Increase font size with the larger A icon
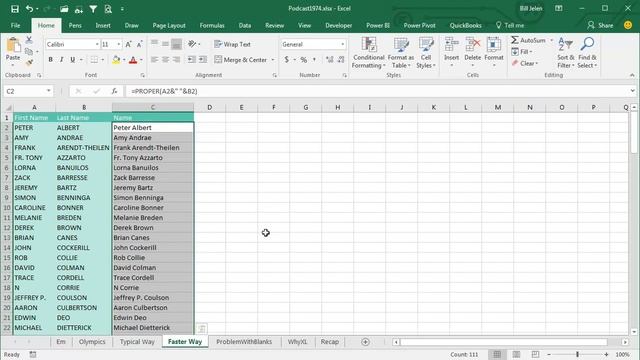The height and width of the screenshot is (360, 640). click(128, 44)
